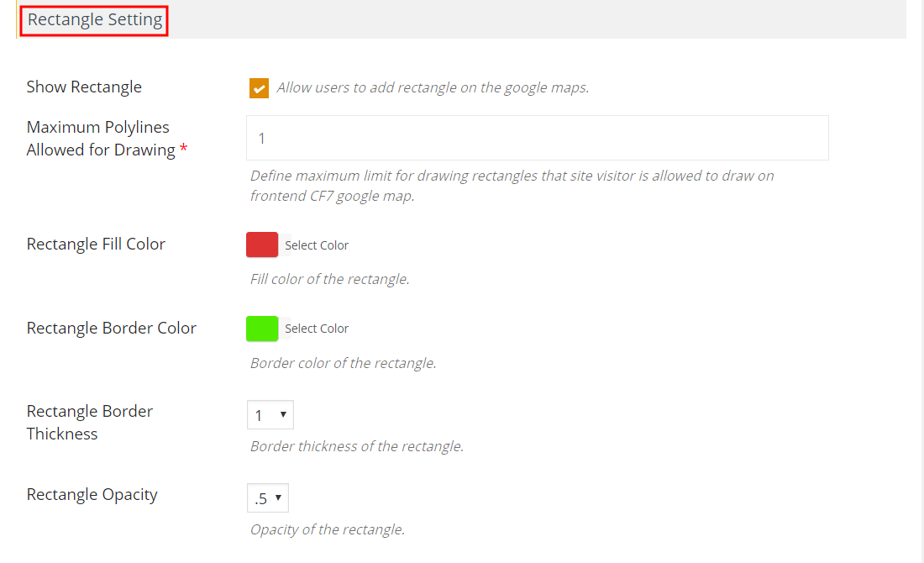
Task: Click the "Allow users to add rectangle" text
Action: pyautogui.click(x=433, y=87)
